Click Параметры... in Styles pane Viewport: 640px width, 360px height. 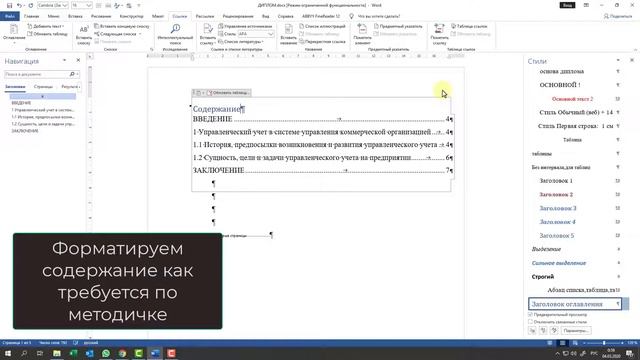click(576, 330)
